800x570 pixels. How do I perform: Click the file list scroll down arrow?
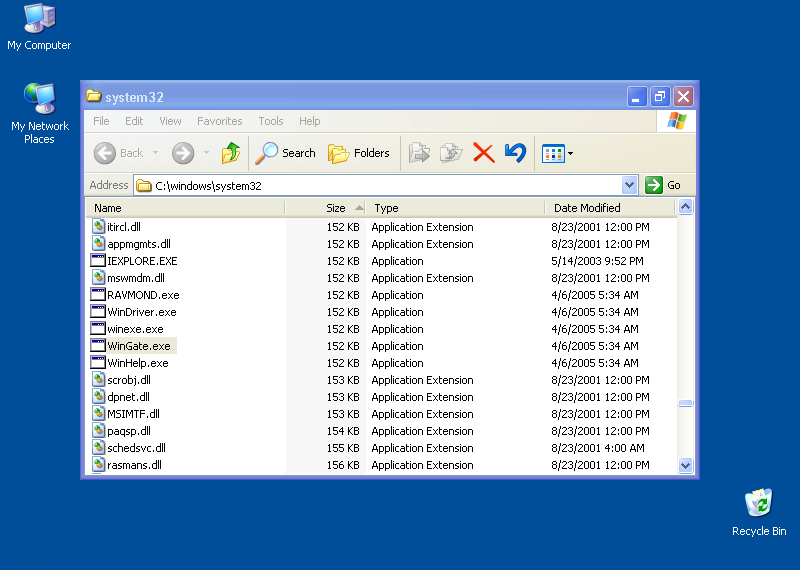pos(685,465)
